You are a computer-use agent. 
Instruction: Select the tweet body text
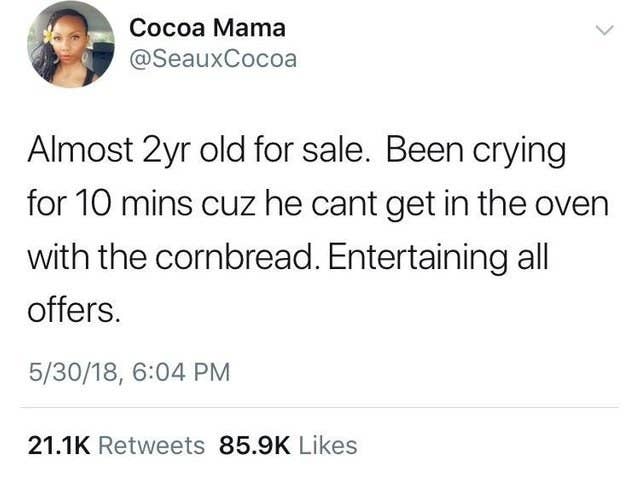(x=318, y=230)
